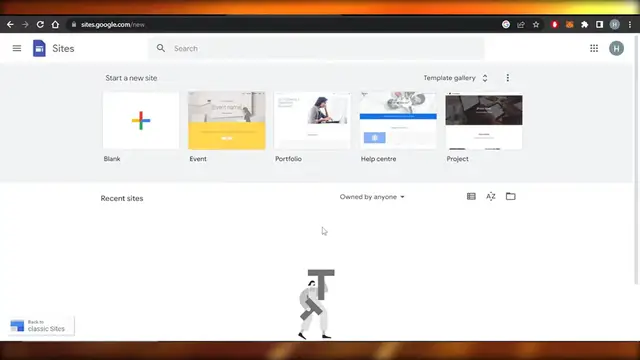
Task: Click the Google Sites logo
Action: pyautogui.click(x=39, y=48)
